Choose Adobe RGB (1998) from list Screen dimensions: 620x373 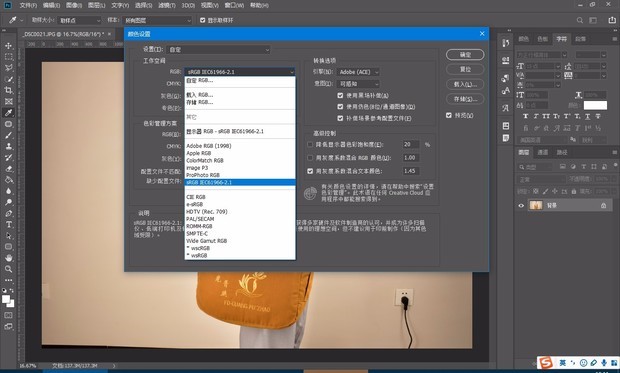[x=209, y=146]
